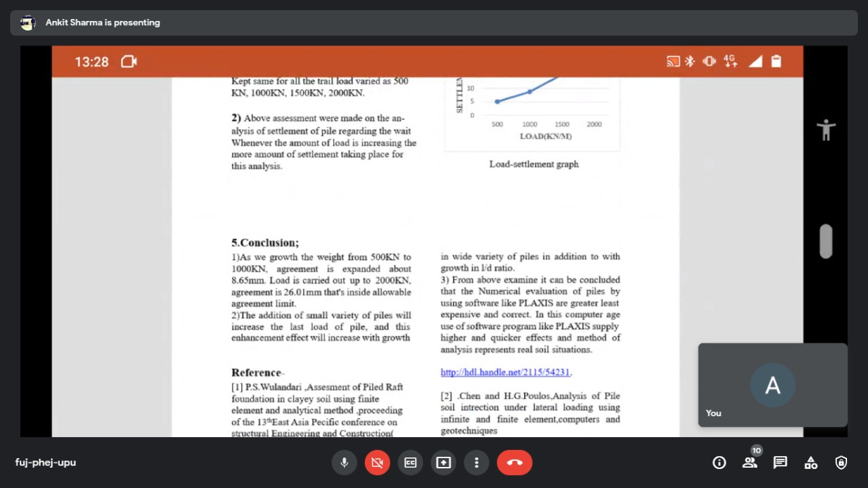Click the battery status icon
The image size is (868, 488).
tap(776, 62)
